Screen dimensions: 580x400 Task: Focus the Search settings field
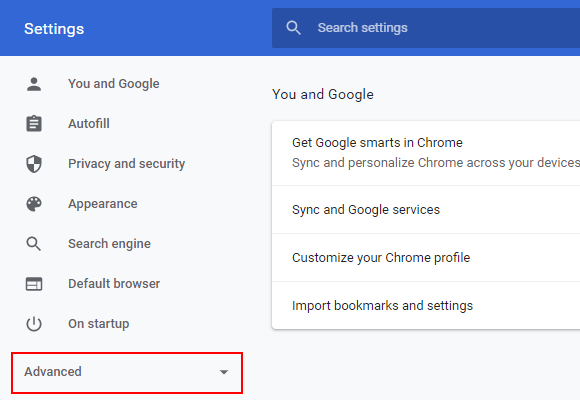click(x=426, y=28)
